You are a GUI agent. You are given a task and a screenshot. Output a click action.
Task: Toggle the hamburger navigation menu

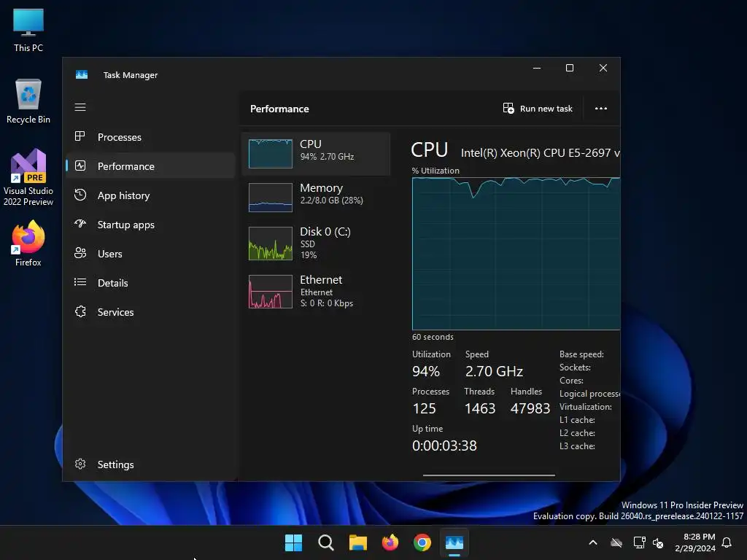[80, 108]
